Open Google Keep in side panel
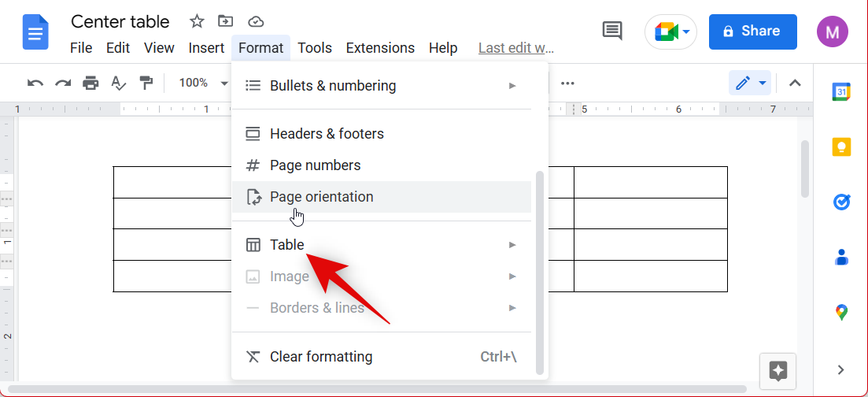Screen dimensions: 868x397 (x=841, y=147)
